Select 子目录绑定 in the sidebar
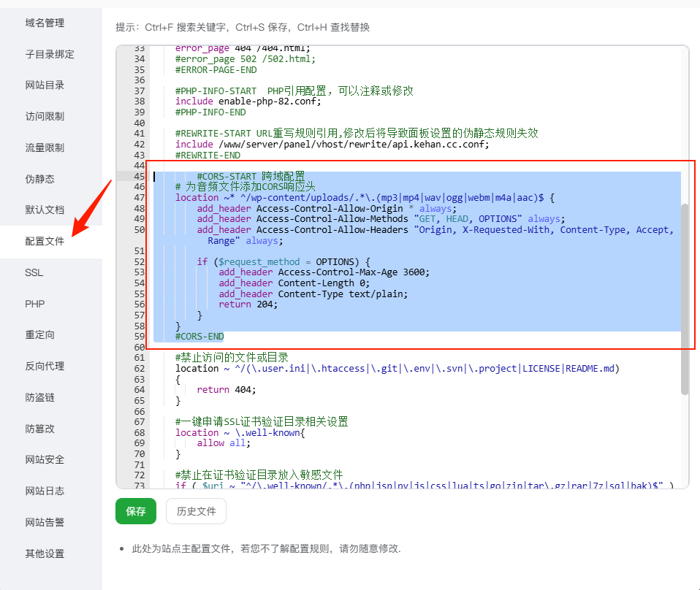This screenshot has height=590, width=700. 50,54
